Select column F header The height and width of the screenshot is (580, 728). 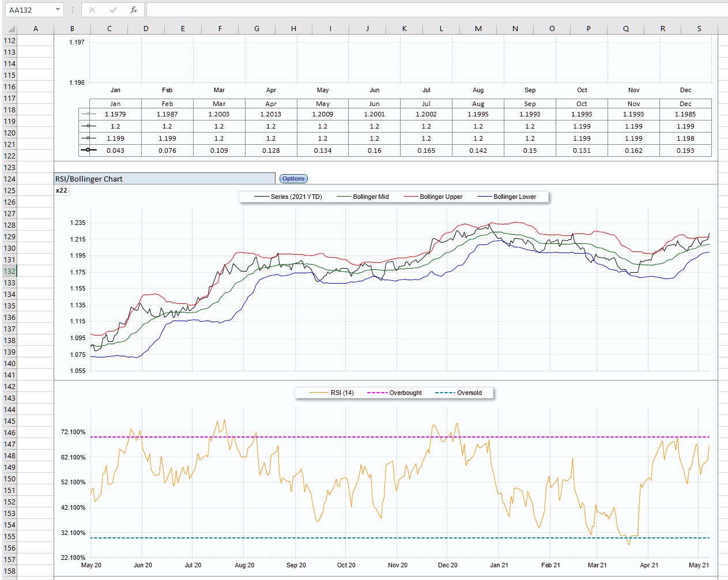[220, 28]
